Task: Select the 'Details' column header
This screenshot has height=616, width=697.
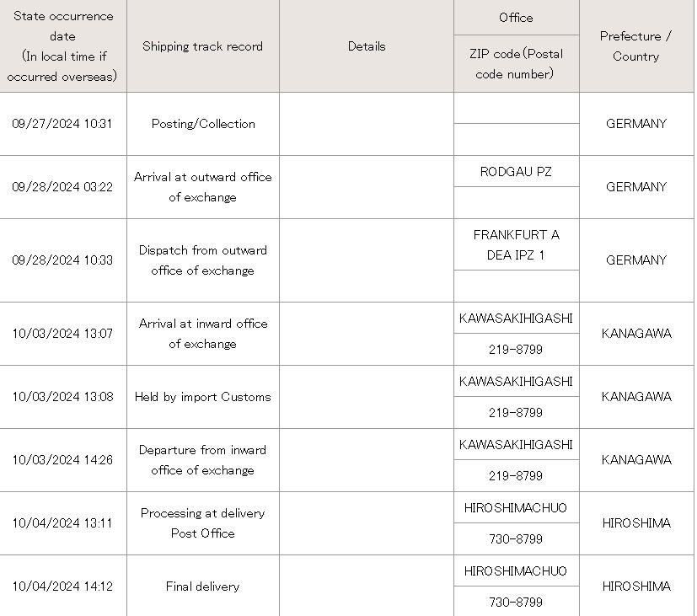Action: (367, 46)
